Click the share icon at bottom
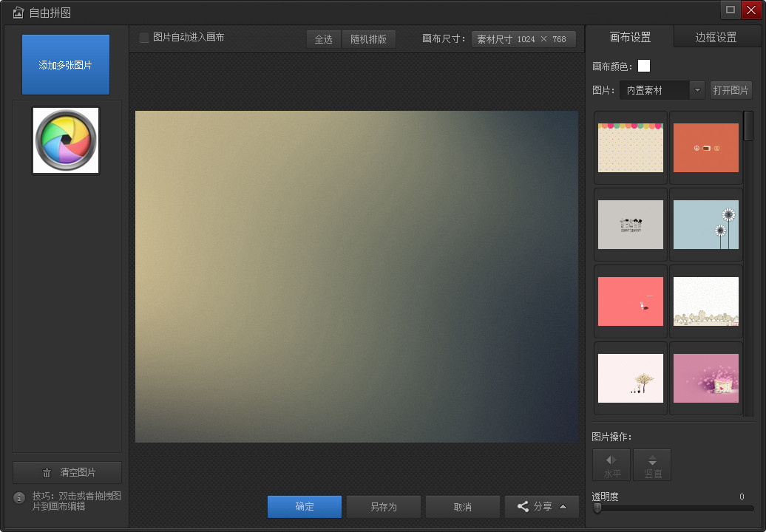 523,507
